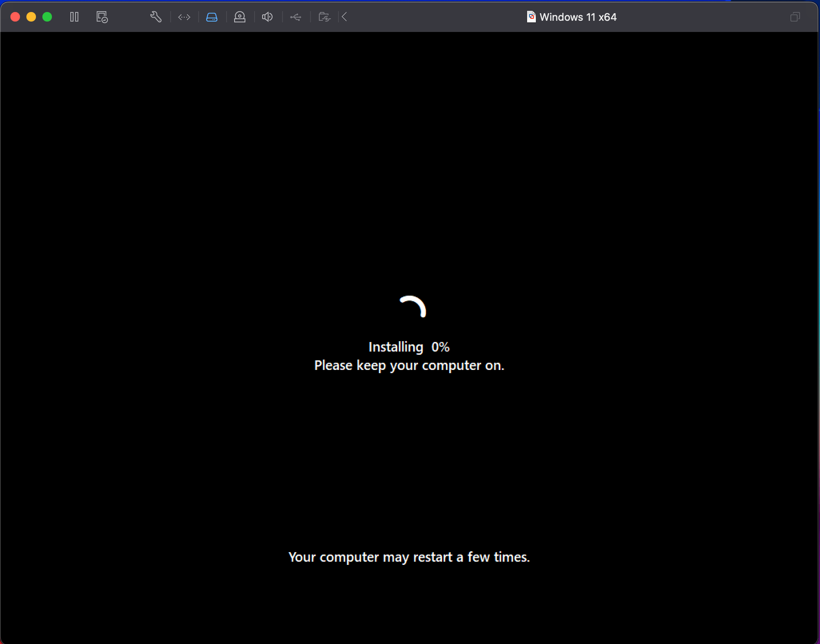Click the Installing 0% progress text

click(x=409, y=347)
